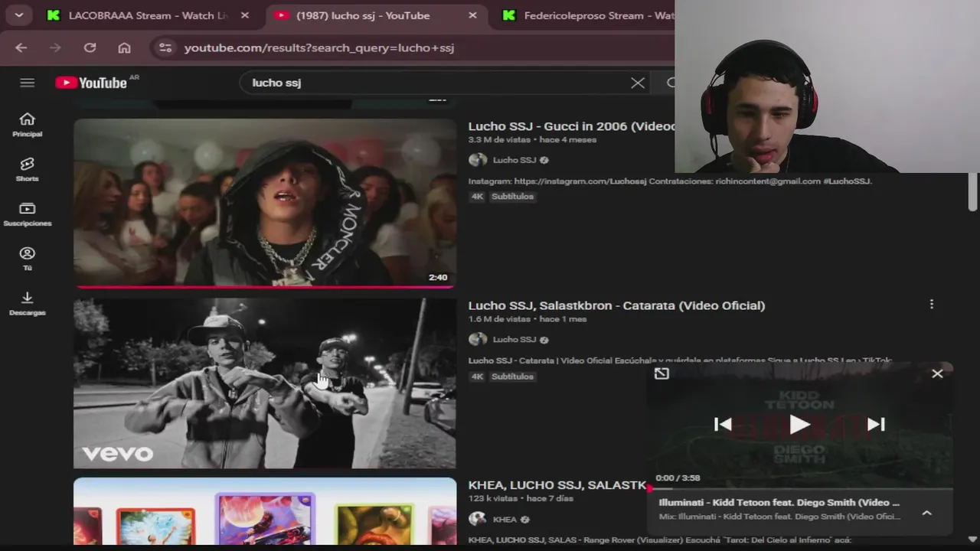Clear the search box with X

(x=638, y=83)
